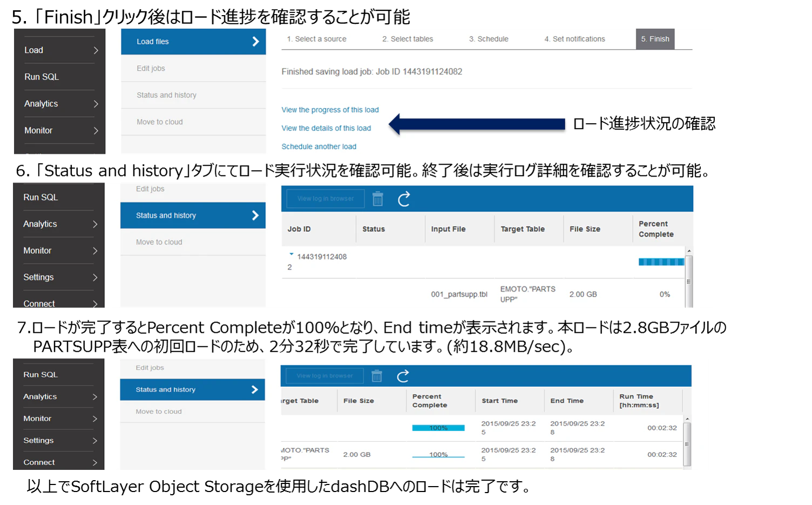
Task: Click the '001_partsupp.tbl' input file cell
Action: point(459,294)
